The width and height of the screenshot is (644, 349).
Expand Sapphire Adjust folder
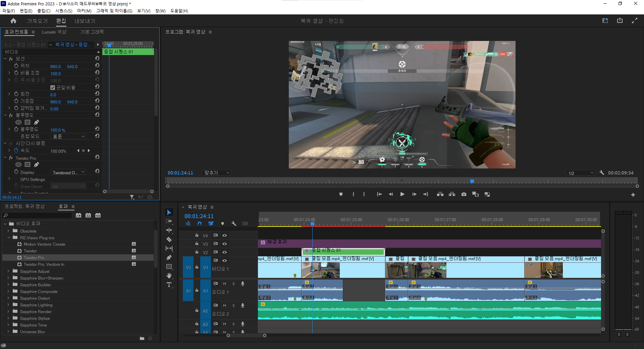8,271
